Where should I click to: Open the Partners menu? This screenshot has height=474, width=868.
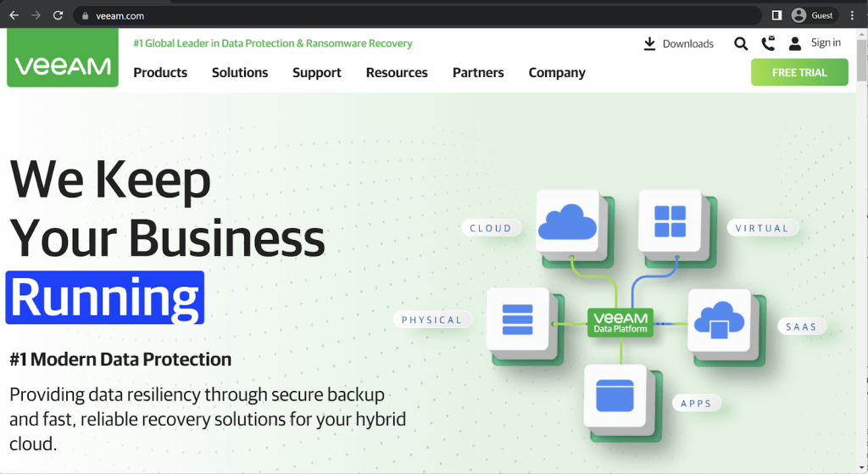(x=478, y=73)
